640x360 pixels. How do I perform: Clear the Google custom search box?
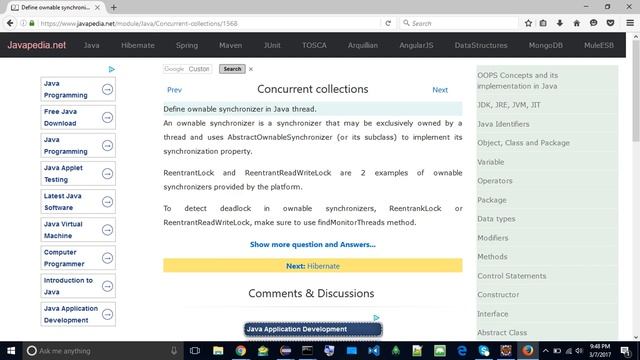pyautogui.click(x=251, y=69)
